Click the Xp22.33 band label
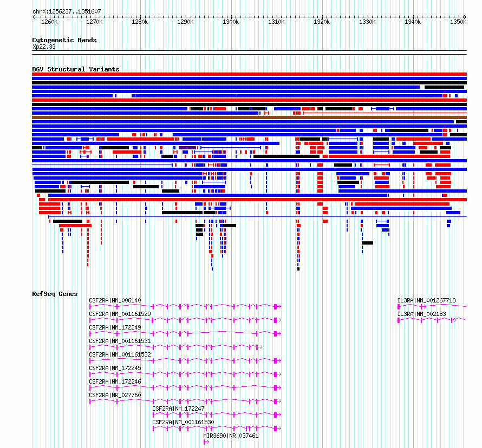 (44, 47)
